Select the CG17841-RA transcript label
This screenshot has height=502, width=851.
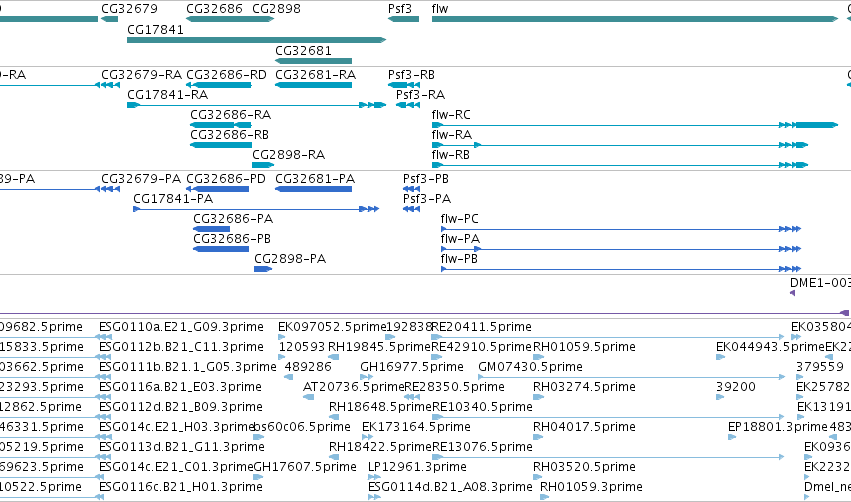point(168,95)
